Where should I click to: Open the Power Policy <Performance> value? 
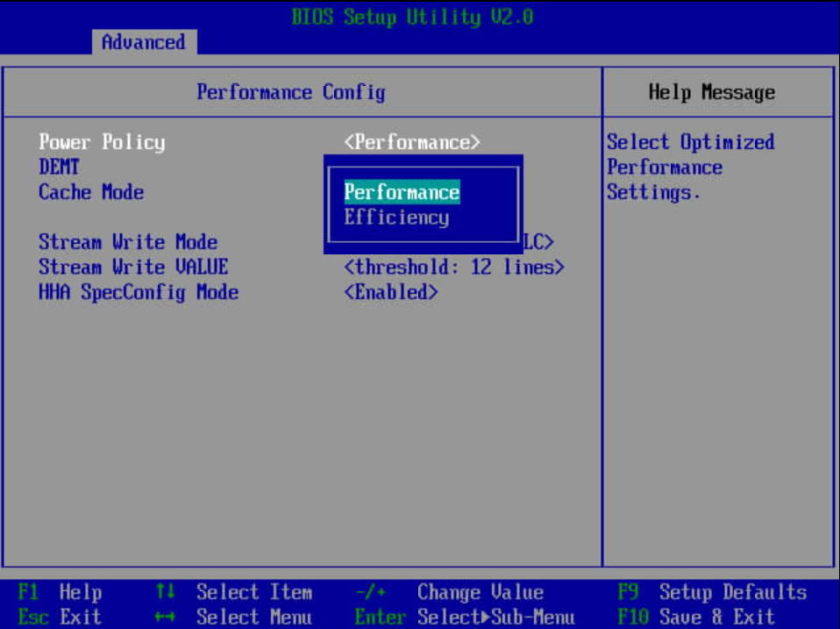pos(412,142)
